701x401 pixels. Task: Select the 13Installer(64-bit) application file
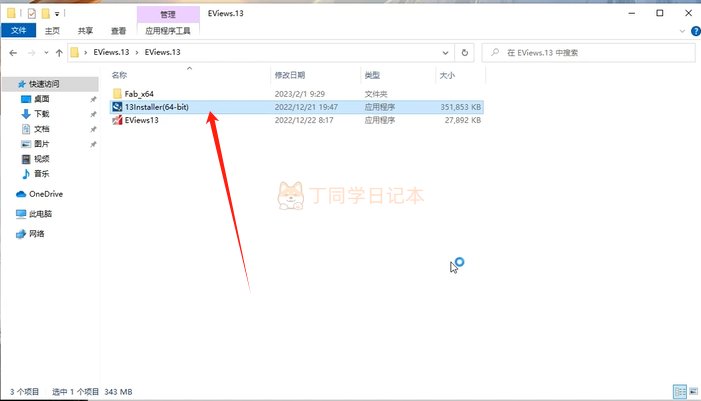[163, 106]
